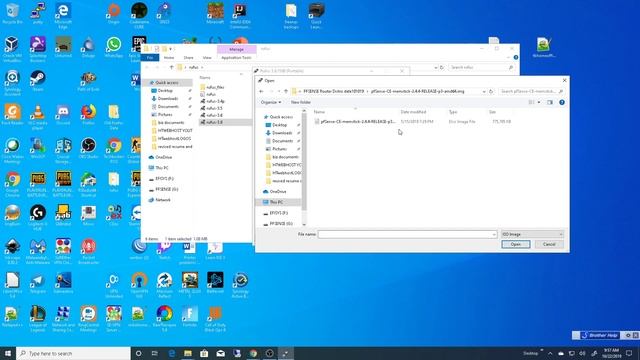Image resolution: width=640 pixels, height=360 pixels.
Task: Open the View tab in Explorer ribbon
Action: coord(207,58)
